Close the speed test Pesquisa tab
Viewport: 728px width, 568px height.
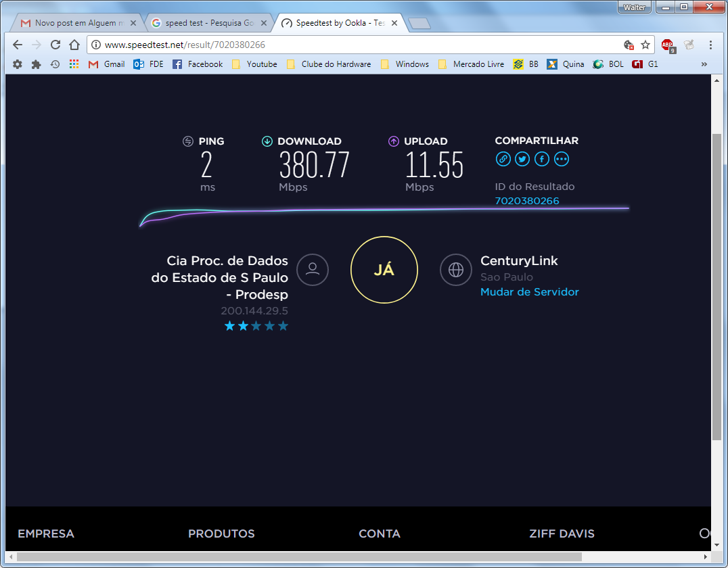(x=263, y=23)
